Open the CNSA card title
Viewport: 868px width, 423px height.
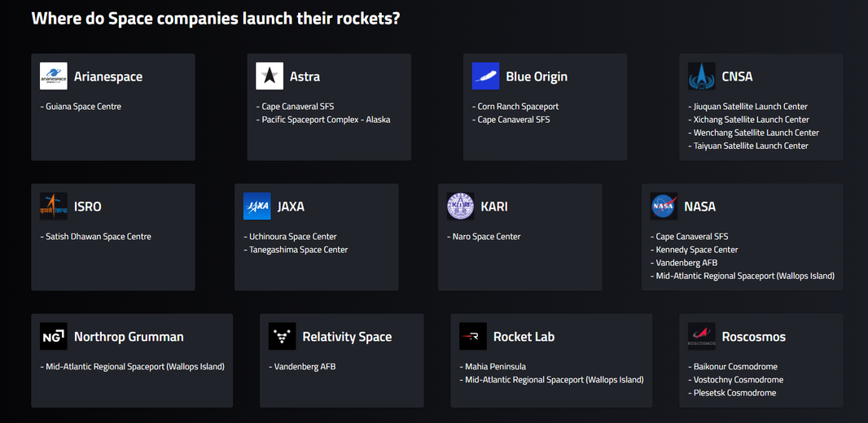point(738,76)
